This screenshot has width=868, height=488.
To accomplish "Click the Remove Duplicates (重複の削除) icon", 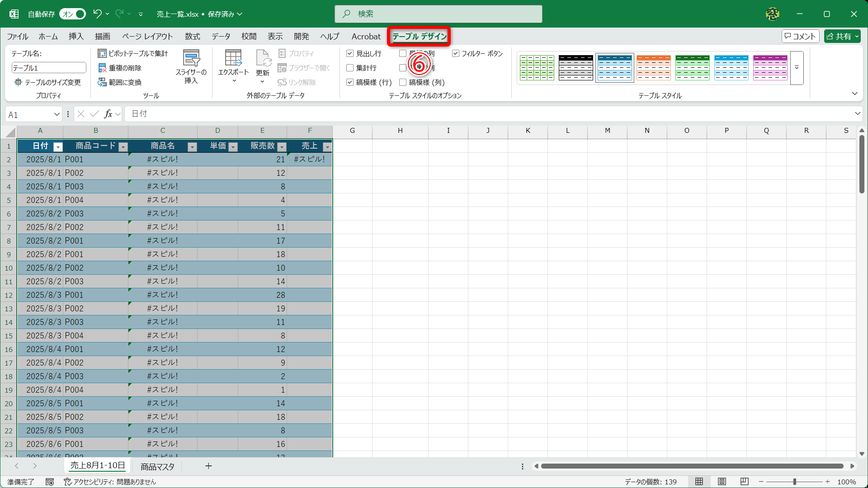I will (x=102, y=68).
